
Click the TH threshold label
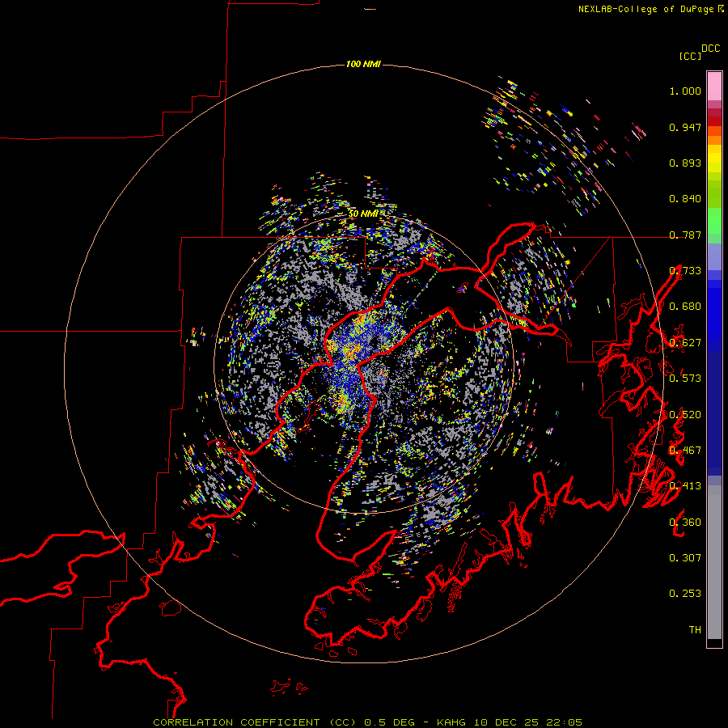695,630
